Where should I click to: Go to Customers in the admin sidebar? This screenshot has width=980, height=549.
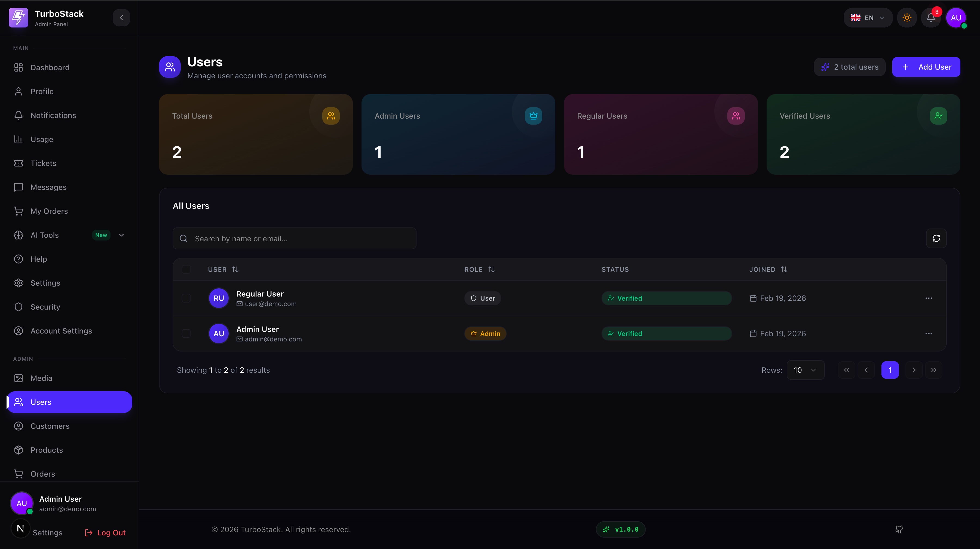(50, 426)
